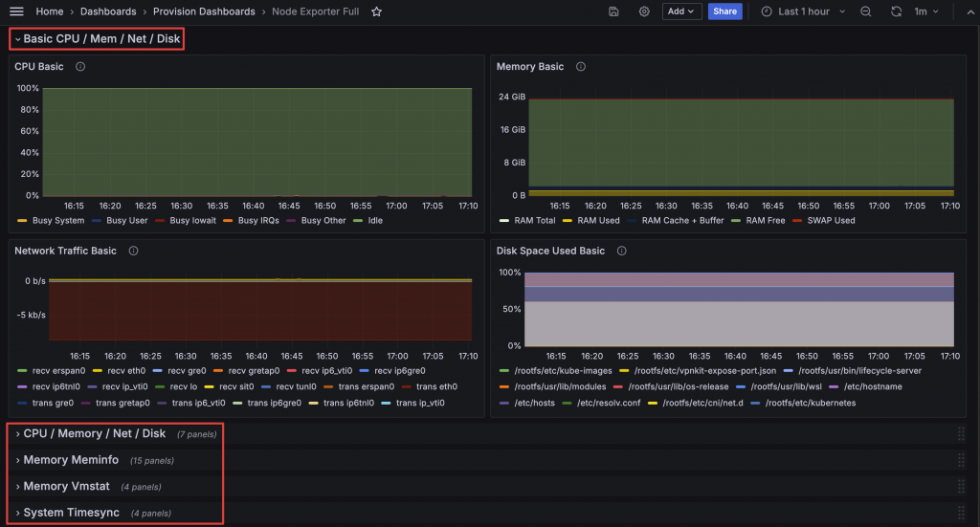Go to Provision Dashboards breadcrumb
Screen dimensions: 980x527
pyautogui.click(x=204, y=11)
